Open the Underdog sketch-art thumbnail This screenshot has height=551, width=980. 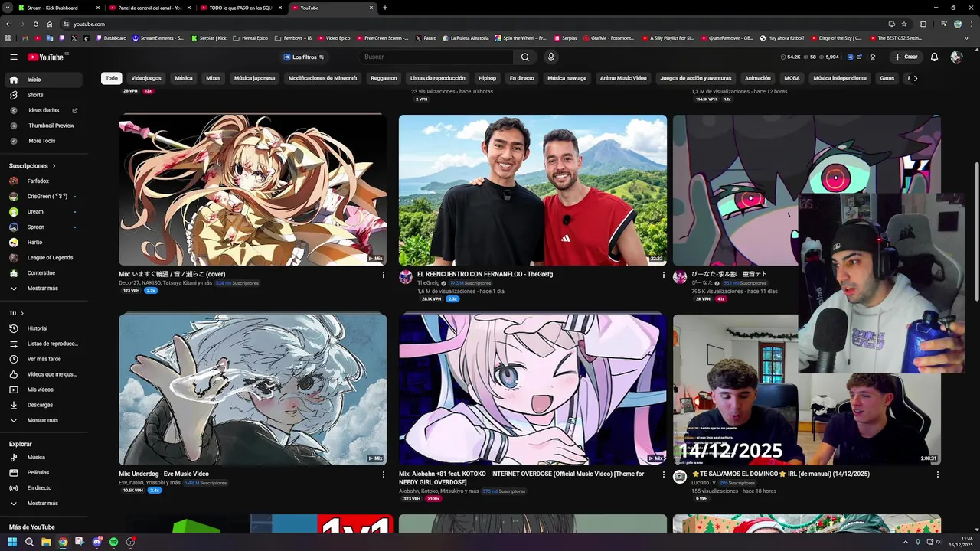pyautogui.click(x=253, y=390)
